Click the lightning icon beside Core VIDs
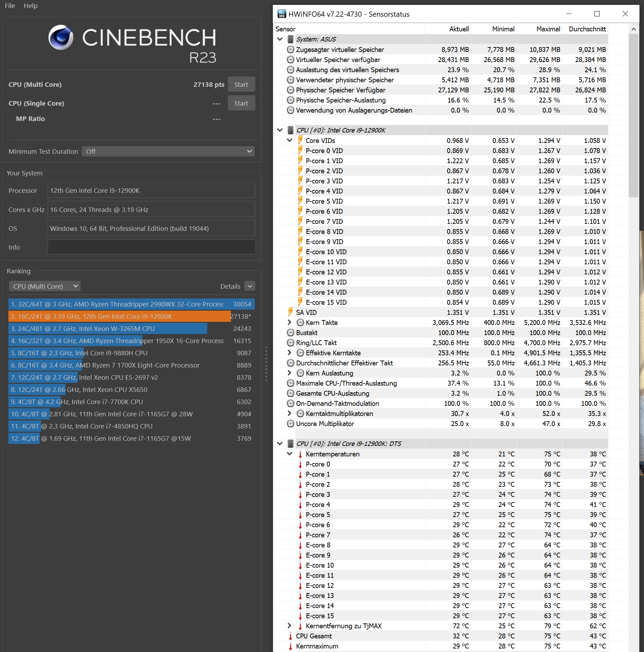Screen dimensions: 644x652 [x=300, y=140]
